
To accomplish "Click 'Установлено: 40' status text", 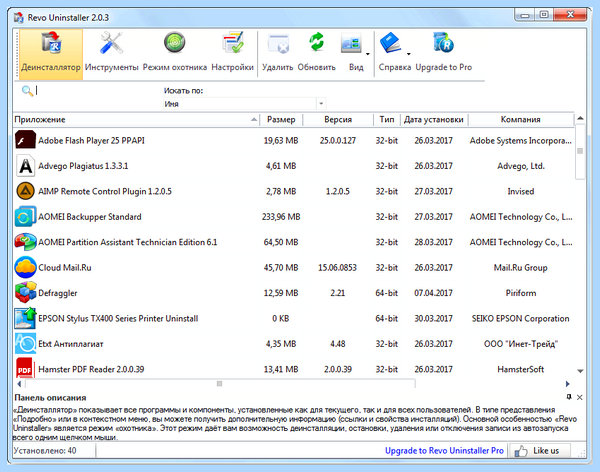I will click(45, 451).
